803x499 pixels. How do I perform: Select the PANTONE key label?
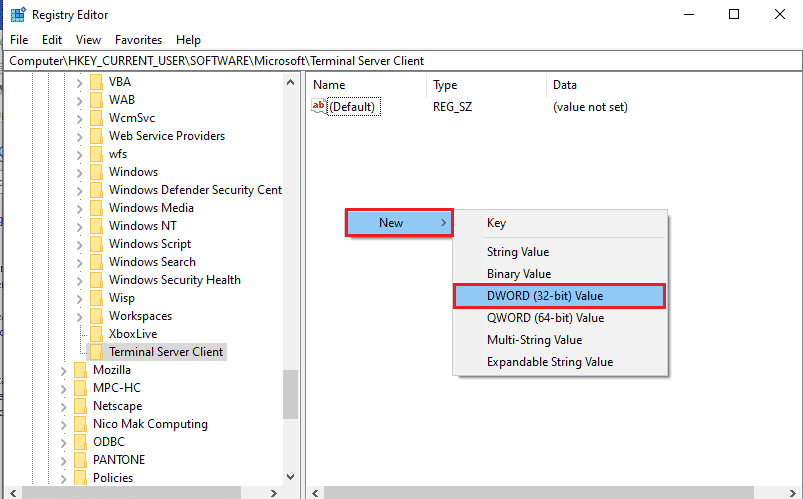[x=119, y=460]
